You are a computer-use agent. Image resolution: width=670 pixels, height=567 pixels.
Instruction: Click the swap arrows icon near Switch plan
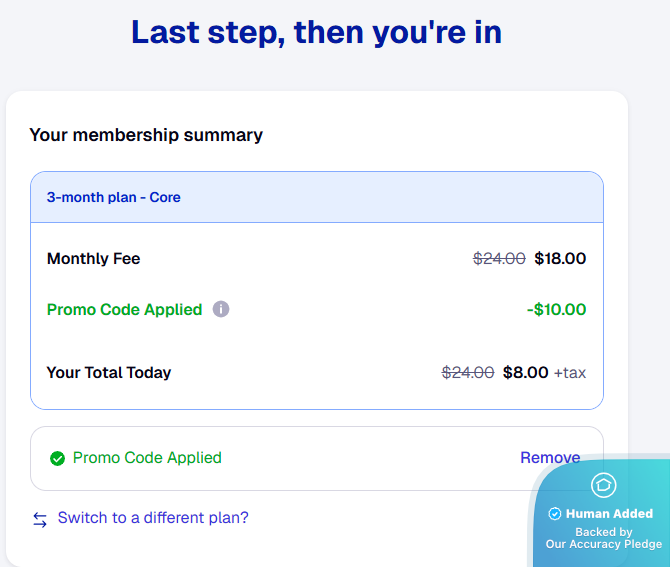coord(40,519)
